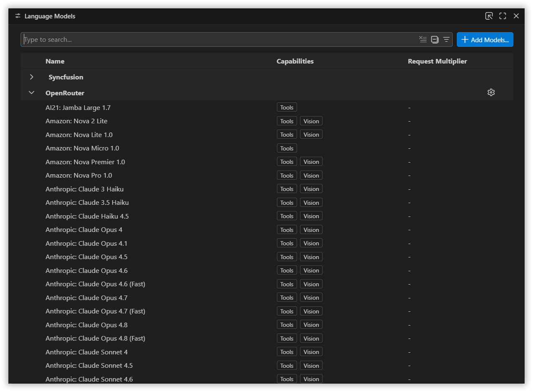Select Anthropic: Claude Opus 4 row
533x392 pixels.
[267, 230]
